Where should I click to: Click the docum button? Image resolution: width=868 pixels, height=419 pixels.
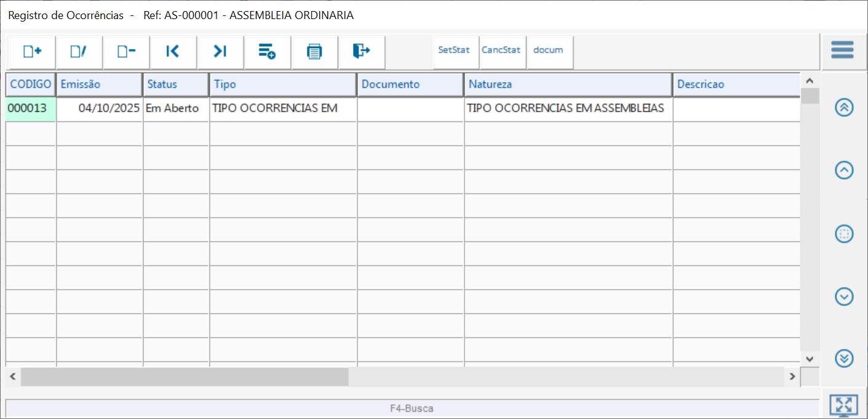point(548,50)
